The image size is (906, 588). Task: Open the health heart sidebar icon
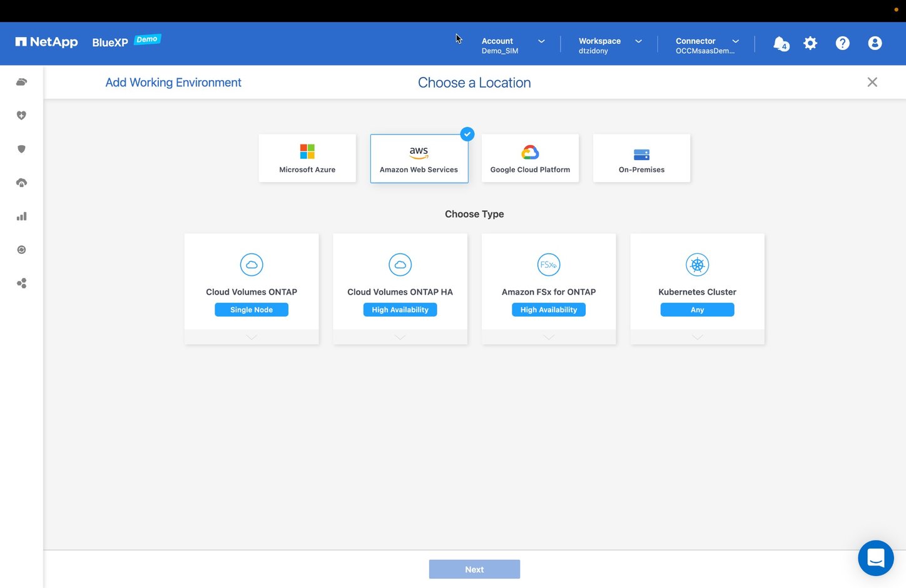(21, 116)
